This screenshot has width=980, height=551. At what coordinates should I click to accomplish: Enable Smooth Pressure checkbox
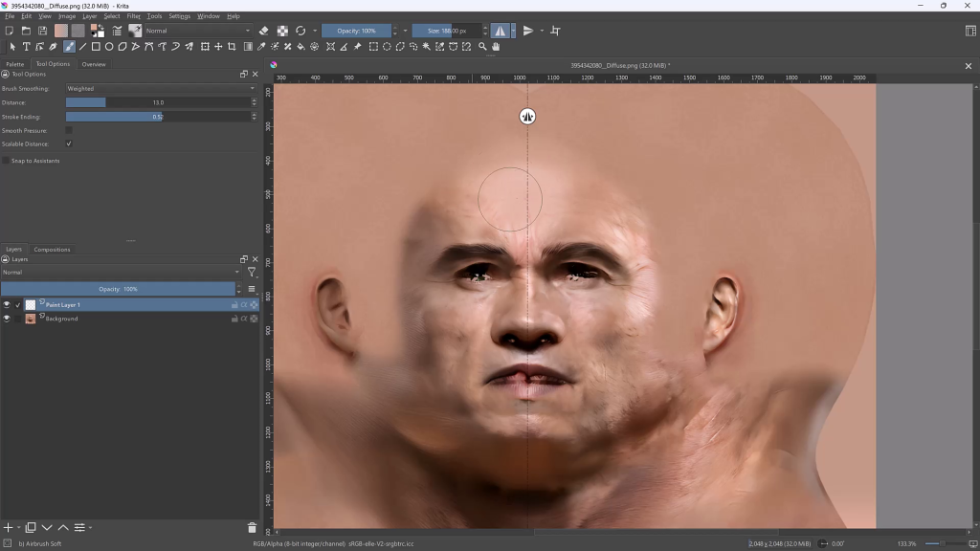(x=69, y=130)
